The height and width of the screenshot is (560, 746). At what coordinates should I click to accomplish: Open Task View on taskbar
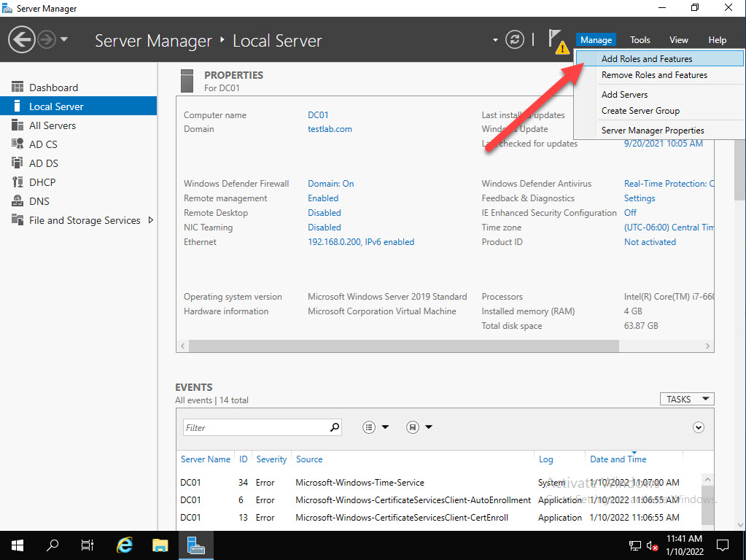(87, 545)
